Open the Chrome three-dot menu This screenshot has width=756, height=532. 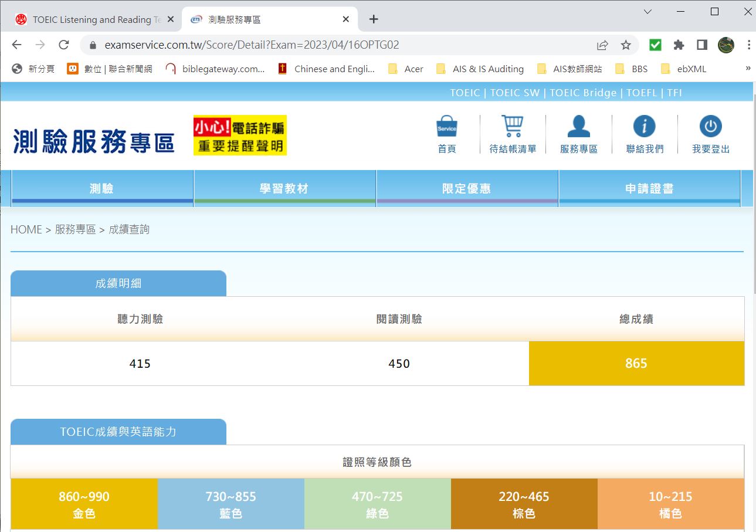pyautogui.click(x=749, y=45)
